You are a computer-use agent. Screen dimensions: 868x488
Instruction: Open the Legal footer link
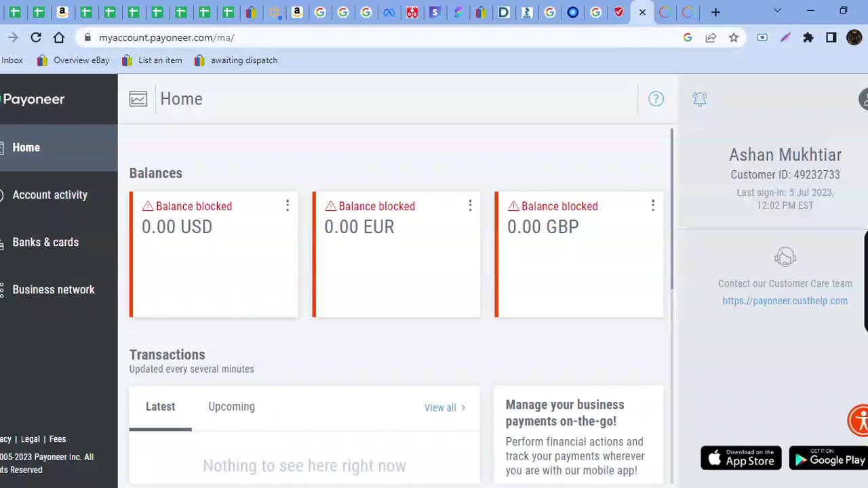click(30, 439)
